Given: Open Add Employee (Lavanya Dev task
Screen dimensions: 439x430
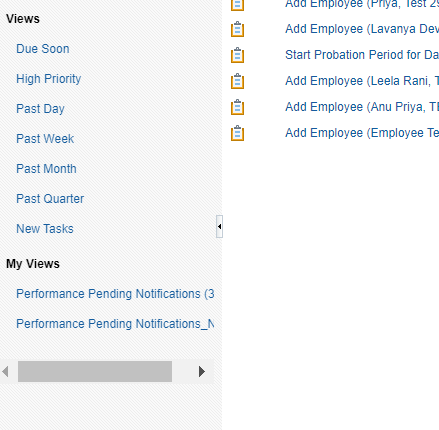Looking at the screenshot, I should 362,29.
